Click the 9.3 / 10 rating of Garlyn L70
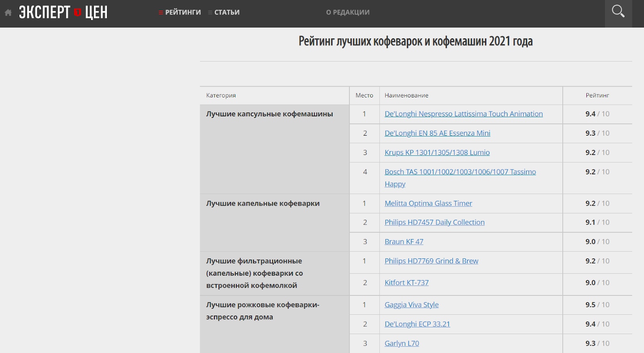Screen dimensions: 644x353 597,343
